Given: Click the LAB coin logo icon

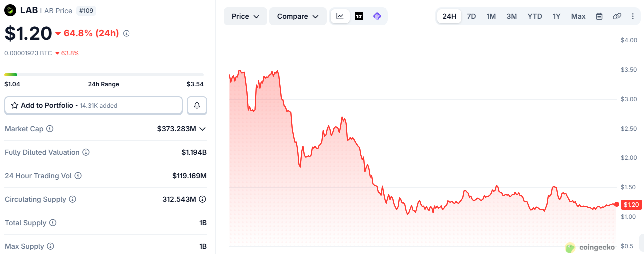Looking at the screenshot, I should 10,10.
